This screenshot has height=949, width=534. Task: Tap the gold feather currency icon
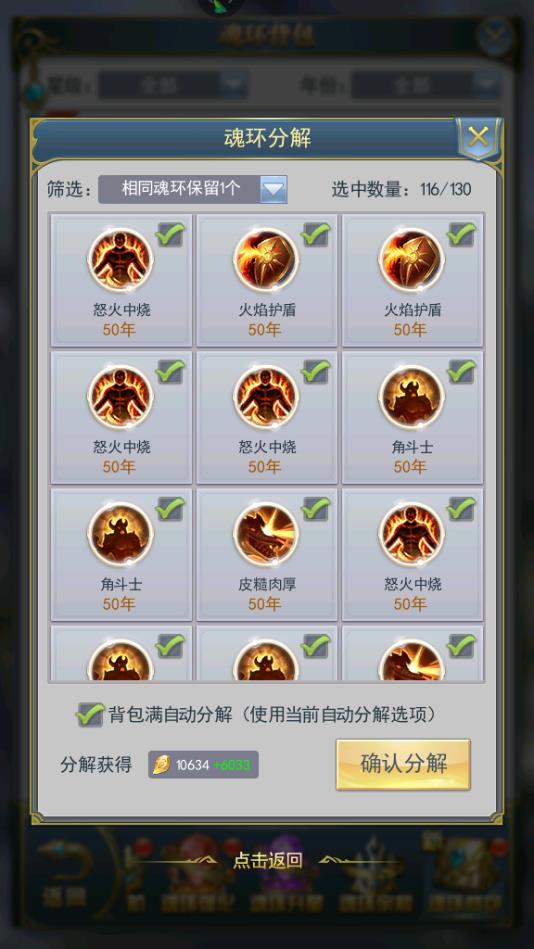161,765
